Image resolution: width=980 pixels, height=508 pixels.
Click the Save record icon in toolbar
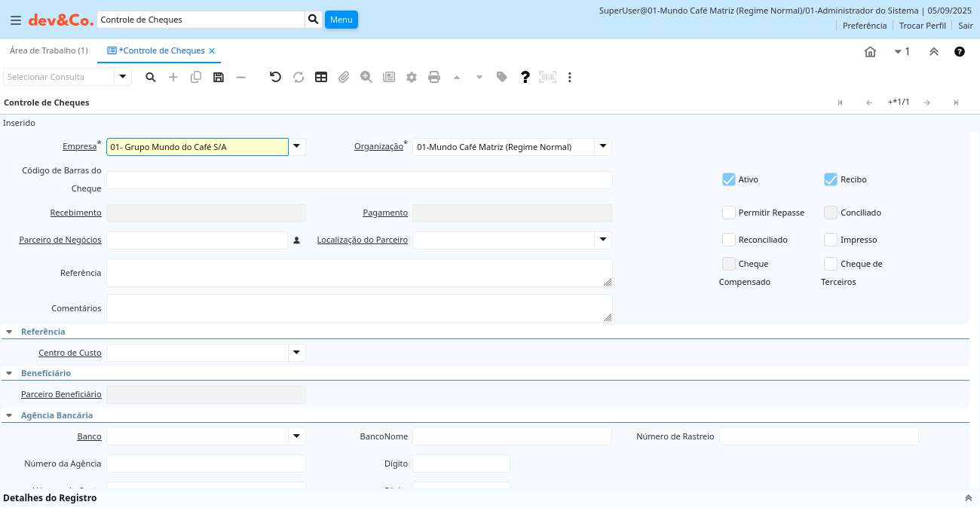coord(219,77)
